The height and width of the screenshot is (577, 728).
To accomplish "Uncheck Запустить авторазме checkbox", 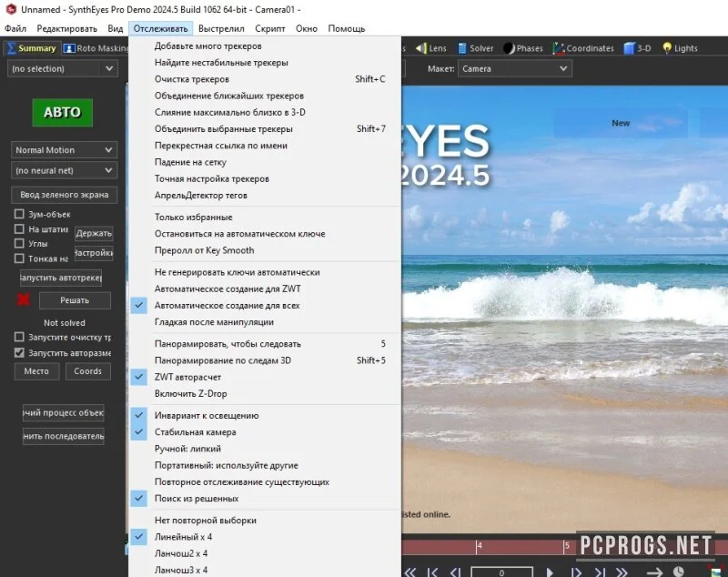I will [19, 353].
